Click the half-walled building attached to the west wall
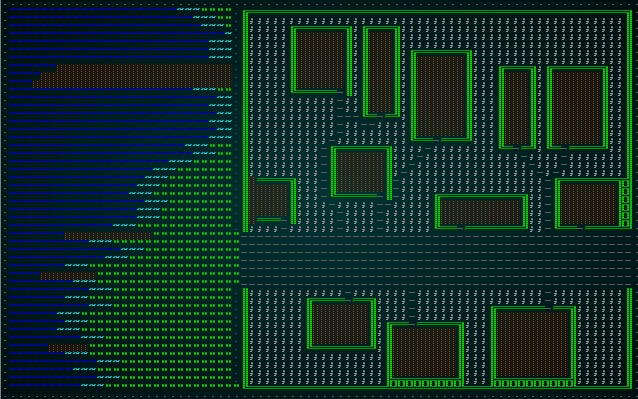 [273, 201]
